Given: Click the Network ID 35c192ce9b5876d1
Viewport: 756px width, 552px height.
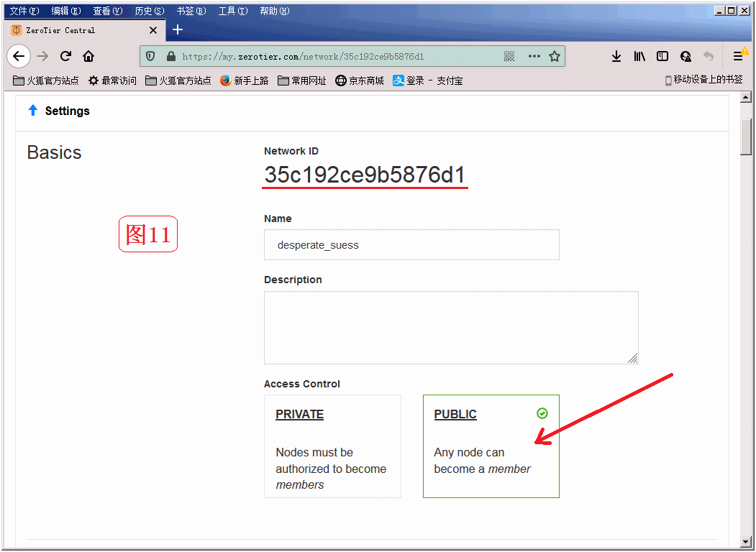Looking at the screenshot, I should (365, 175).
